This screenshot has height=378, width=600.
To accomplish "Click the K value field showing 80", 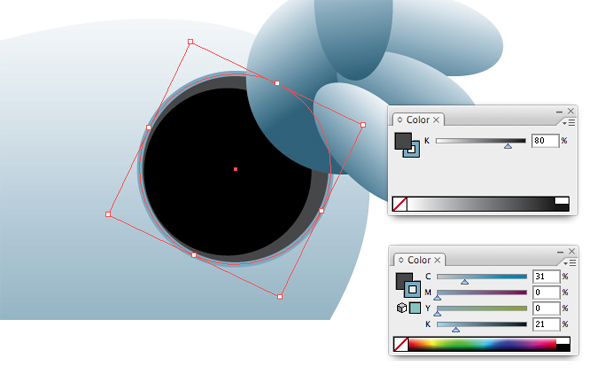I will (545, 140).
